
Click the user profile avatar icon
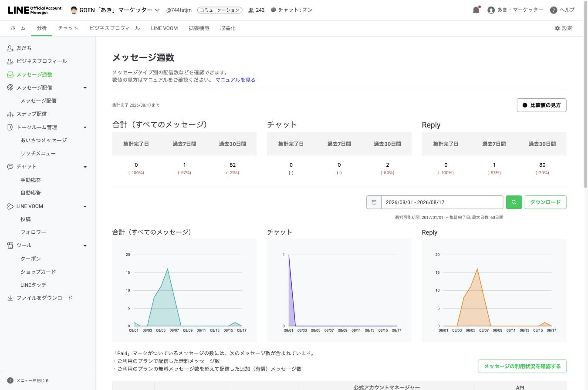point(491,10)
